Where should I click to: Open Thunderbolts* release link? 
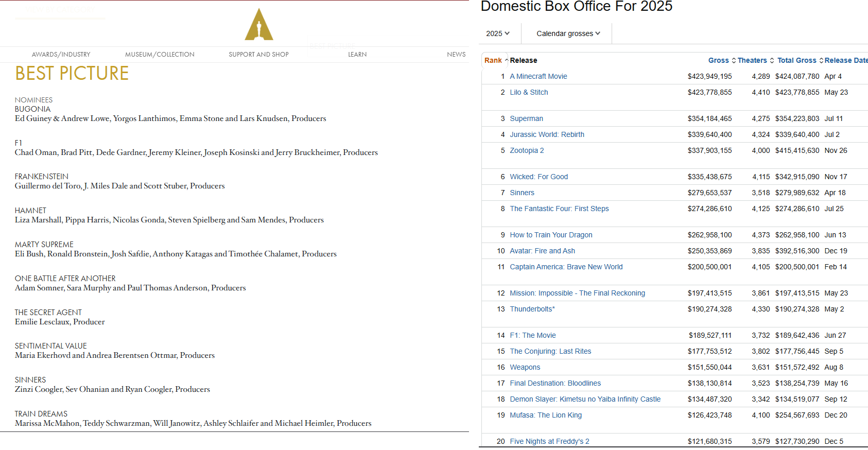(x=532, y=309)
